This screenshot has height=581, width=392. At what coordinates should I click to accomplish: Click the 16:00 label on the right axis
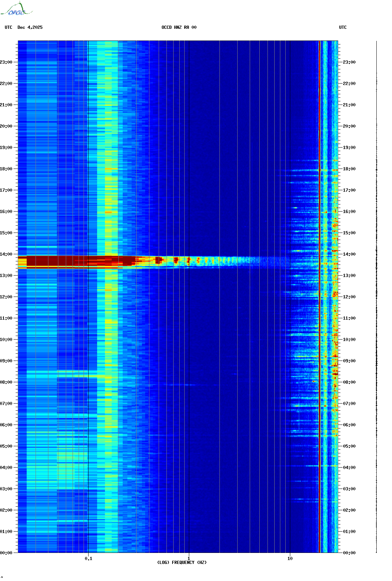(349, 212)
